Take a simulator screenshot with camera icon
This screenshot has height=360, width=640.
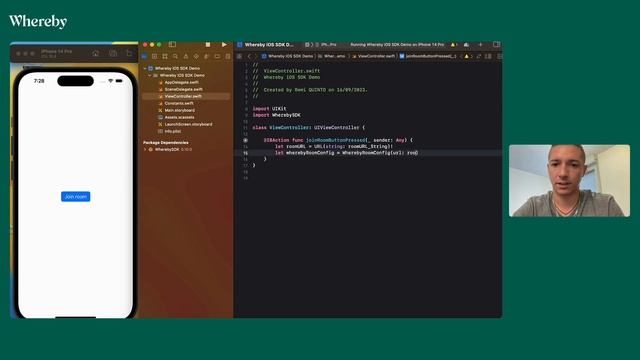tap(113, 53)
